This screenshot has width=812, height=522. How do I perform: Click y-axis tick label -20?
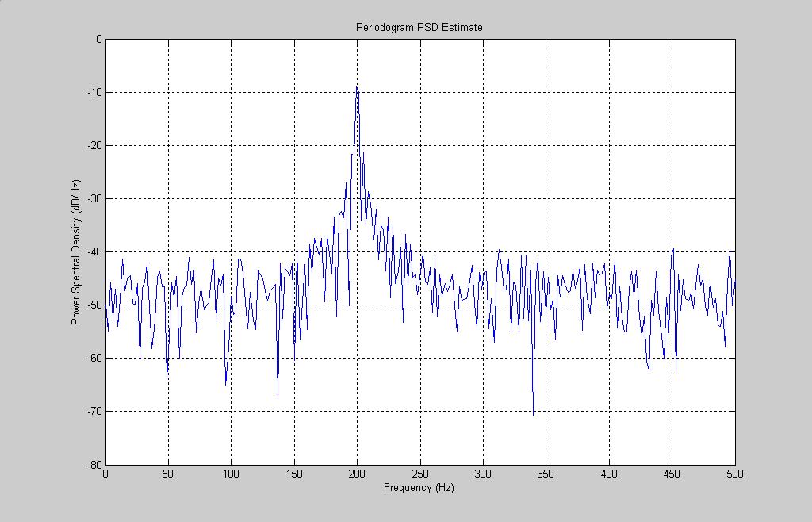[95, 145]
